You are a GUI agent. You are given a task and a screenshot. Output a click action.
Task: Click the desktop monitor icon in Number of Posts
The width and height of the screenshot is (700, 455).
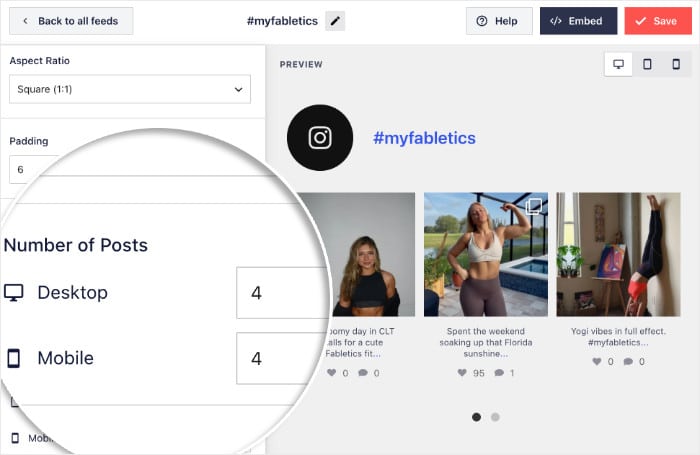click(x=14, y=293)
